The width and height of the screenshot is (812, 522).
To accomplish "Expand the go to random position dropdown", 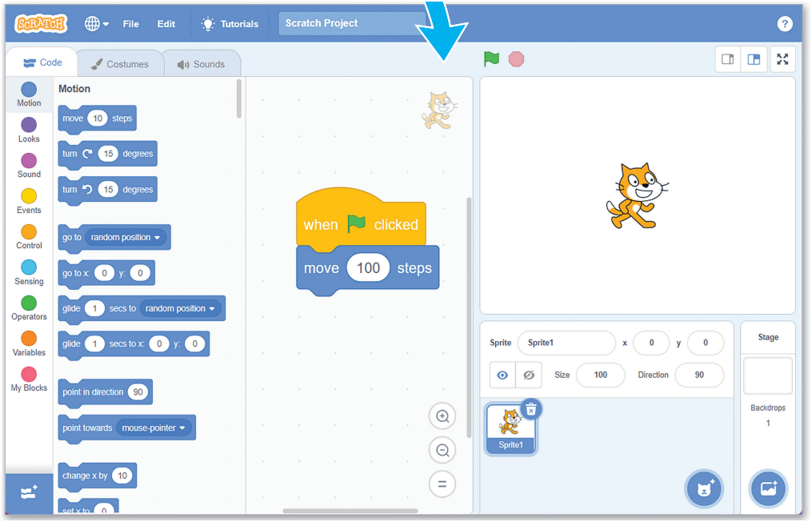I will coord(126,238).
